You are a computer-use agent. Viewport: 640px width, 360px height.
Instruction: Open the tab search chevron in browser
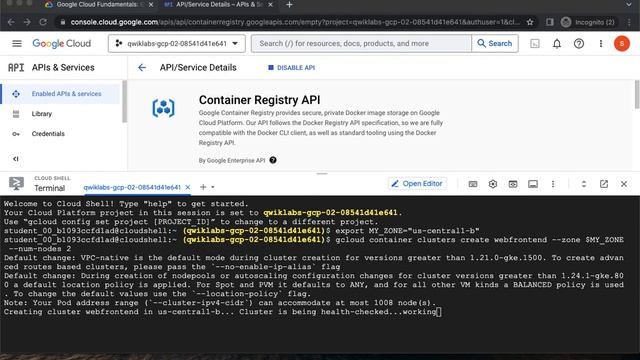pyautogui.click(x=629, y=4)
